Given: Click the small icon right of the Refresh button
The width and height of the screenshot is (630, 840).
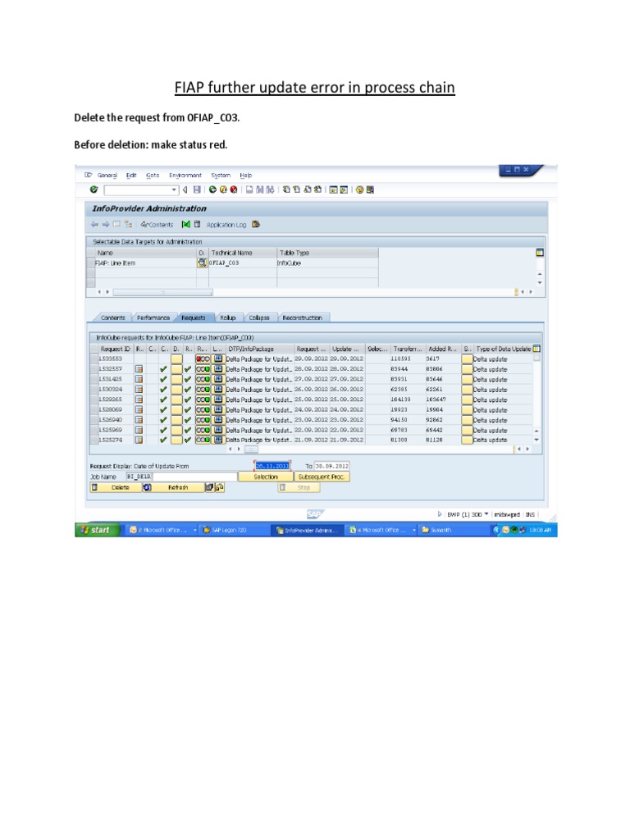Looking at the screenshot, I should click(x=209, y=487).
